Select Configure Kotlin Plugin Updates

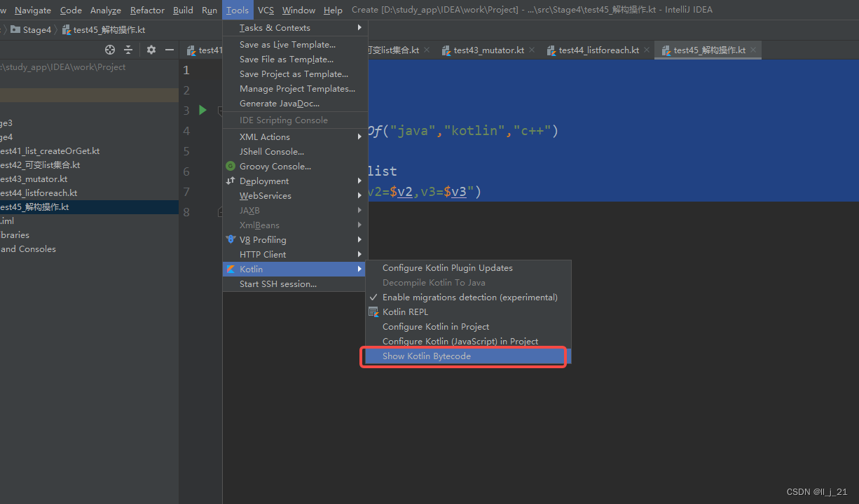click(x=468, y=268)
